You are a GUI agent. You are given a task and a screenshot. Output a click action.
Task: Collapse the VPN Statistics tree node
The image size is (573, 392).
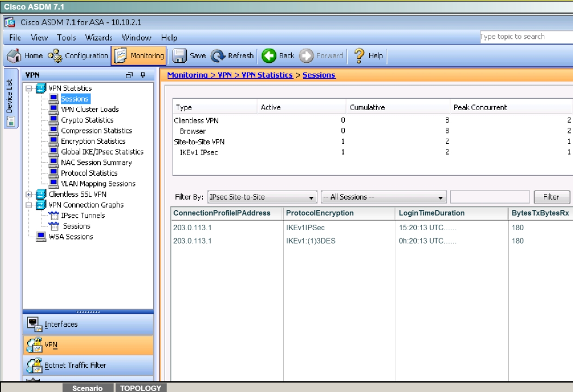coord(29,88)
